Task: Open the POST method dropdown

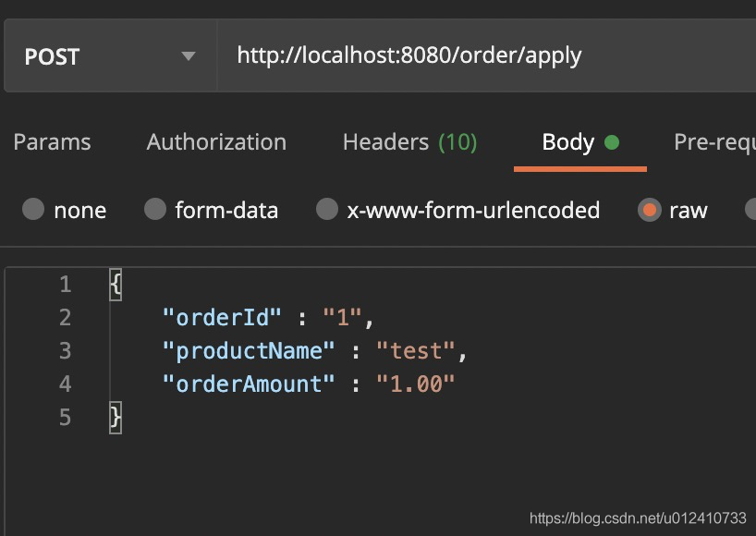Action: click(x=109, y=56)
